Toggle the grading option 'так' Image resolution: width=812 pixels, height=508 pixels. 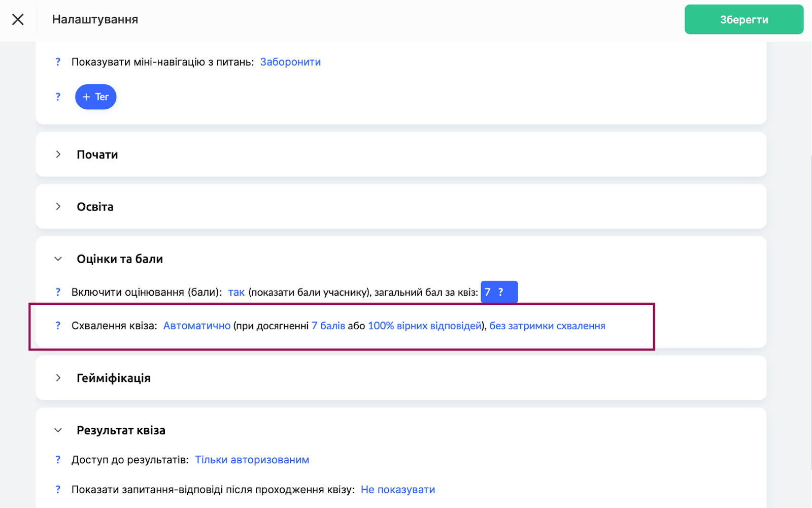pos(236,292)
